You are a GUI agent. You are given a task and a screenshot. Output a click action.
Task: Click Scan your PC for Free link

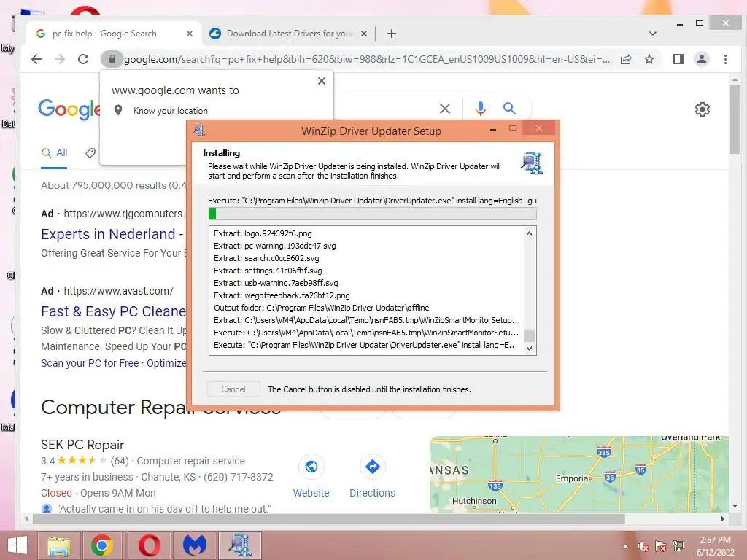[90, 363]
